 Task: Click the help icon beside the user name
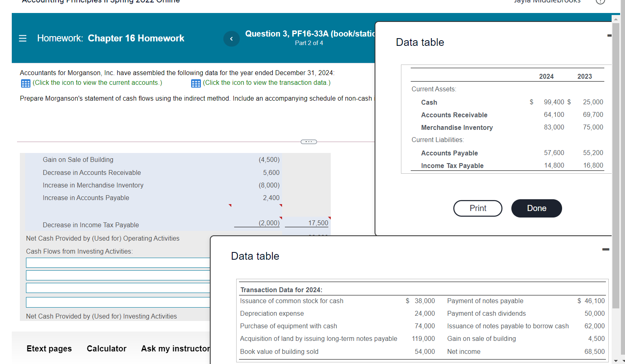600,1
